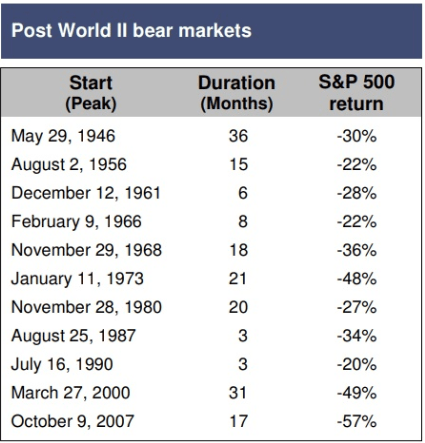425x443 pixels.
Task: Click the August 25, 1987 date cell
Action: click(74, 336)
